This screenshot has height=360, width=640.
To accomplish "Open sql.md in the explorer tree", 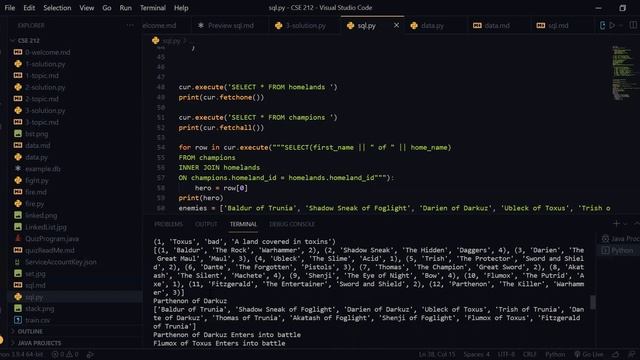I will coord(35,285).
